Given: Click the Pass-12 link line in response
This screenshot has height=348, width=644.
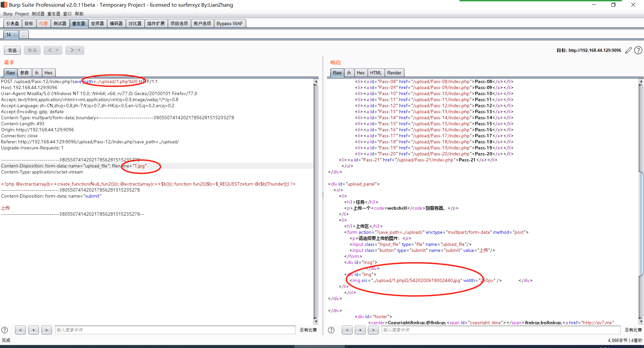Looking at the screenshot, I should [434, 106].
